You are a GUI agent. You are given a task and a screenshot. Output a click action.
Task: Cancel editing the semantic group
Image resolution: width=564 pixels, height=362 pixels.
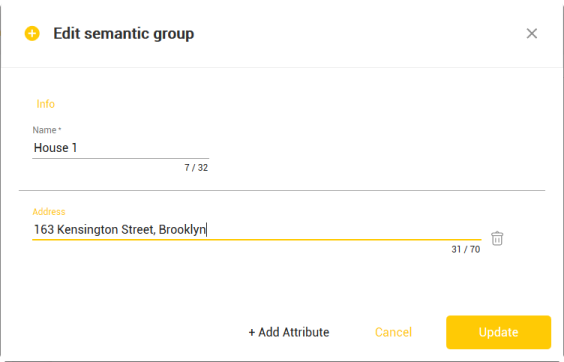[393, 332]
